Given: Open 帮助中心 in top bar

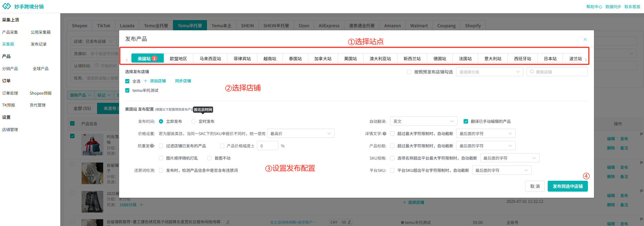Looking at the screenshot, I should 594,7.
